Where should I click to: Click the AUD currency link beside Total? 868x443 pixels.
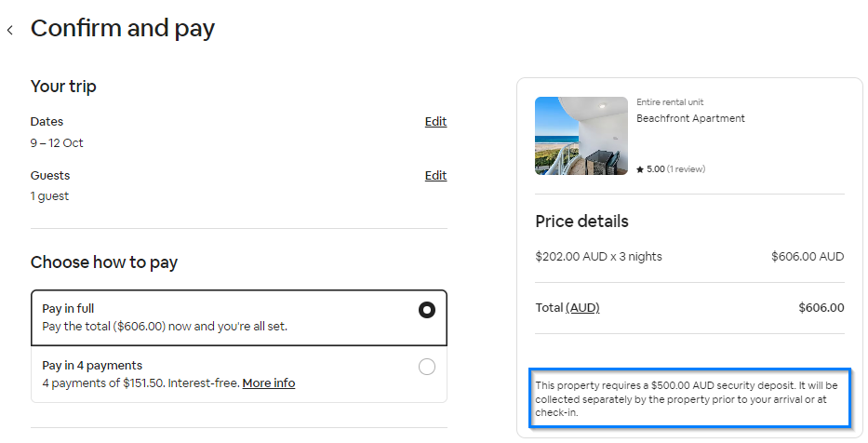582,308
